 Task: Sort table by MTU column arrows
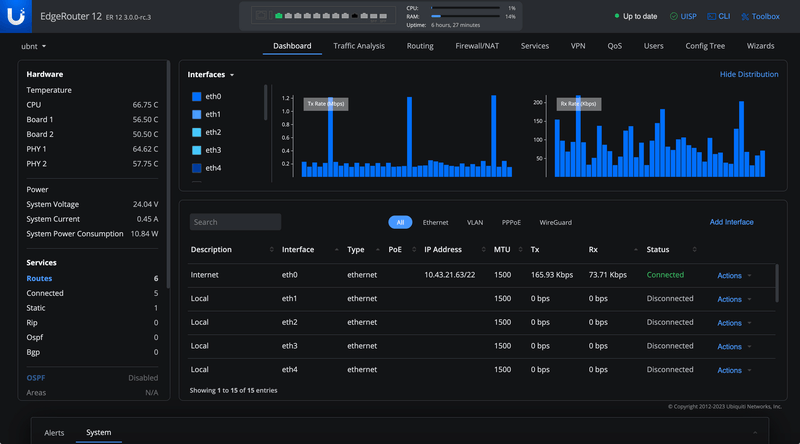point(520,250)
